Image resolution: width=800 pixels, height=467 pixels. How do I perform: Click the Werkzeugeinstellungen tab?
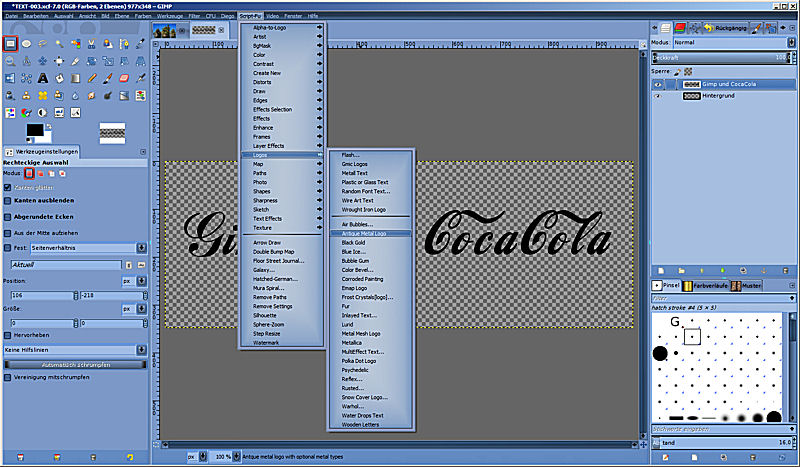tap(42, 152)
